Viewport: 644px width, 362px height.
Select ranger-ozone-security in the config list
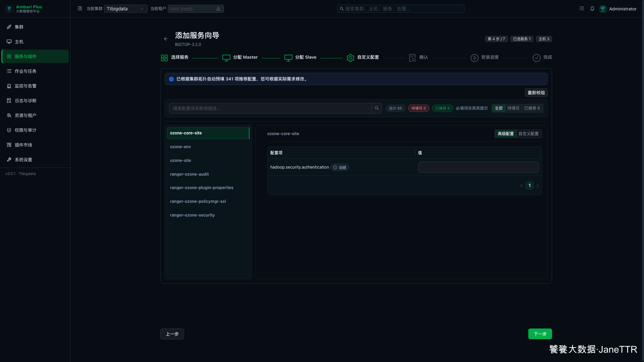pyautogui.click(x=208, y=215)
